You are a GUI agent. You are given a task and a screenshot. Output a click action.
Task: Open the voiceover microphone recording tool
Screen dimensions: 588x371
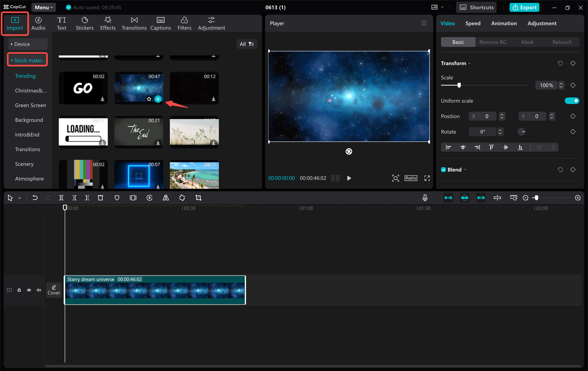coord(424,197)
